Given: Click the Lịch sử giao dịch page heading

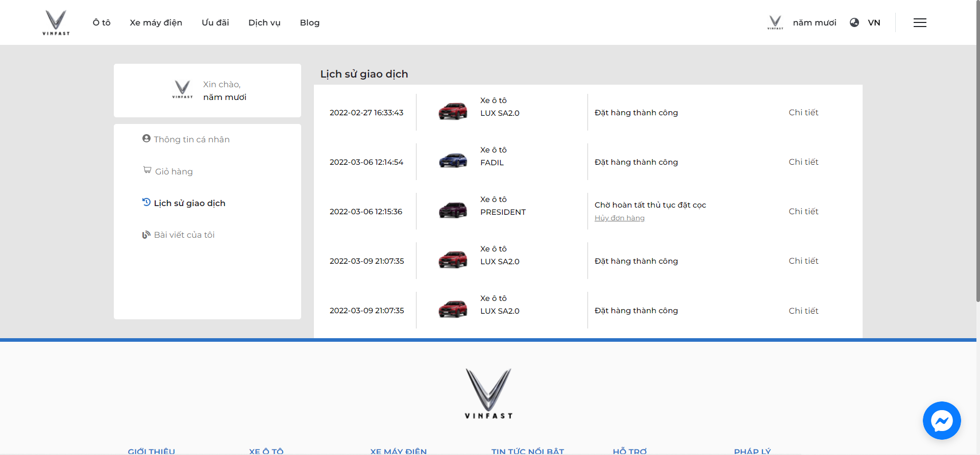Looking at the screenshot, I should 364,74.
